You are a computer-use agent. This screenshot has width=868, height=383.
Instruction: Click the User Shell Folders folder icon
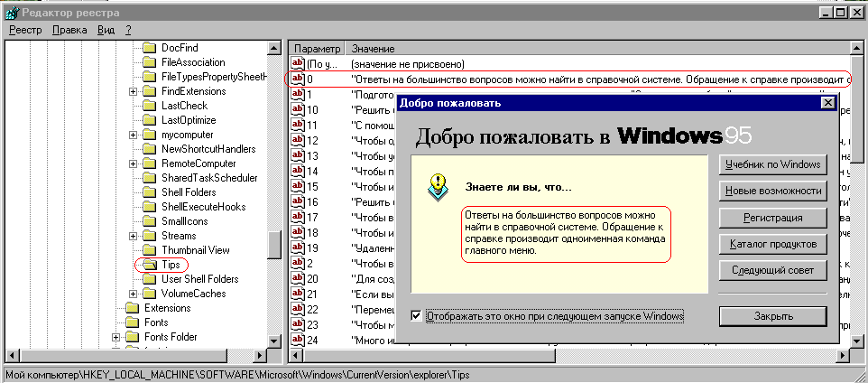150,279
